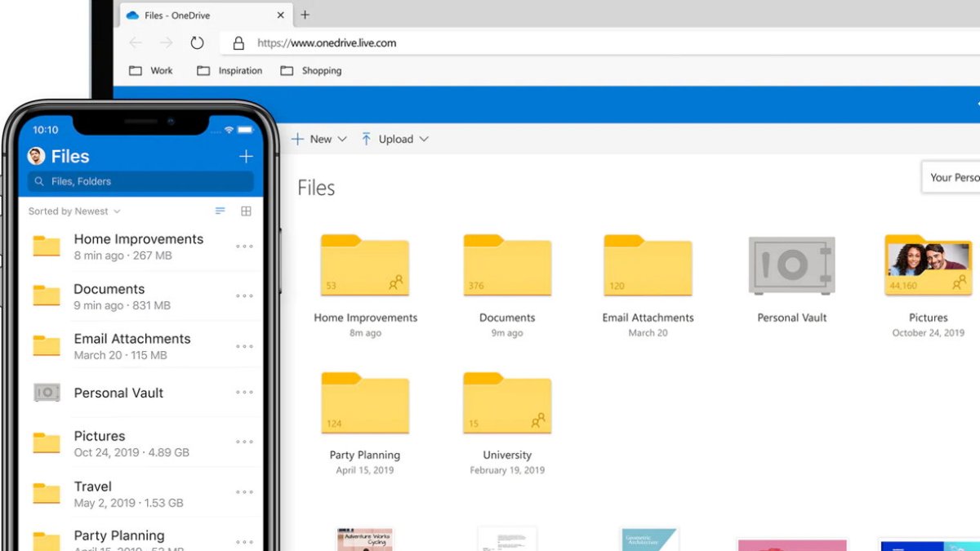
Task: Expand the New dropdown menu
Action: pos(319,140)
